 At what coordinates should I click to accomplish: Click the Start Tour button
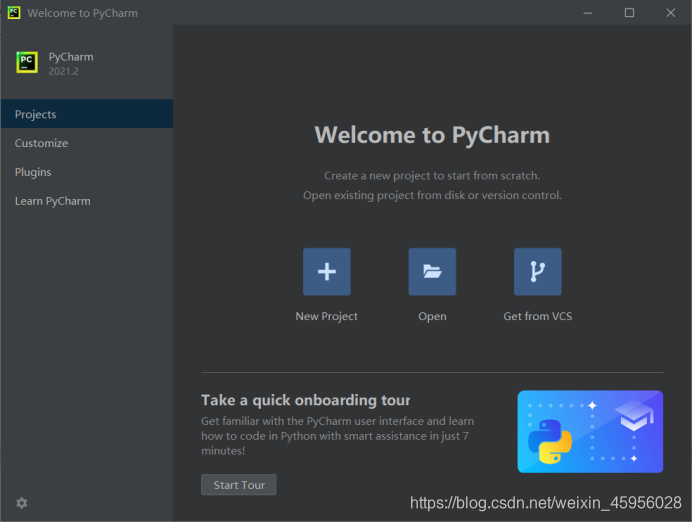(x=239, y=484)
